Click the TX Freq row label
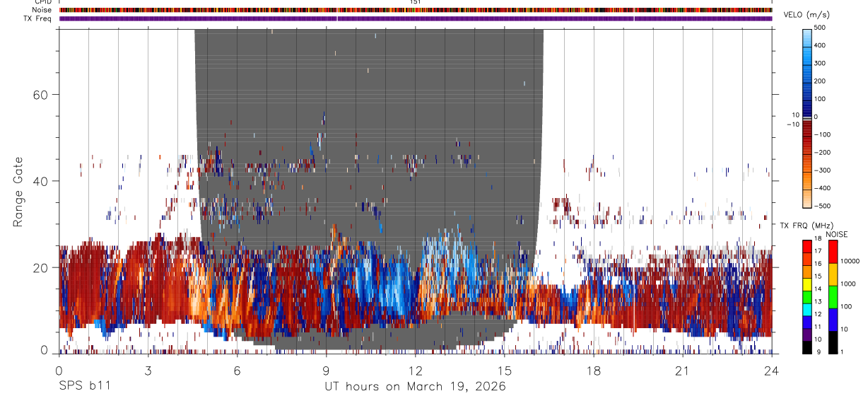Image resolution: width=868 pixels, height=401 pixels. tap(38, 18)
